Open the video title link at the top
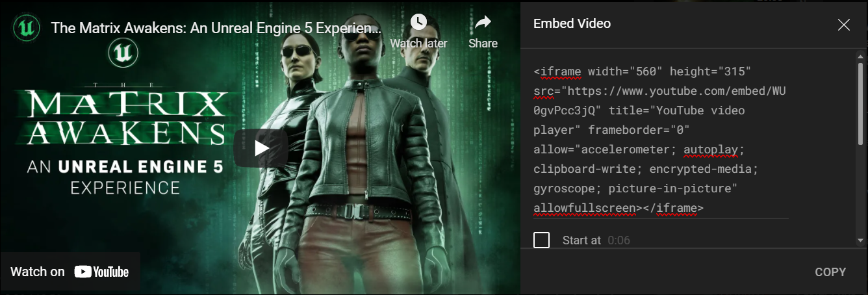The height and width of the screenshot is (295, 868). pos(216,28)
